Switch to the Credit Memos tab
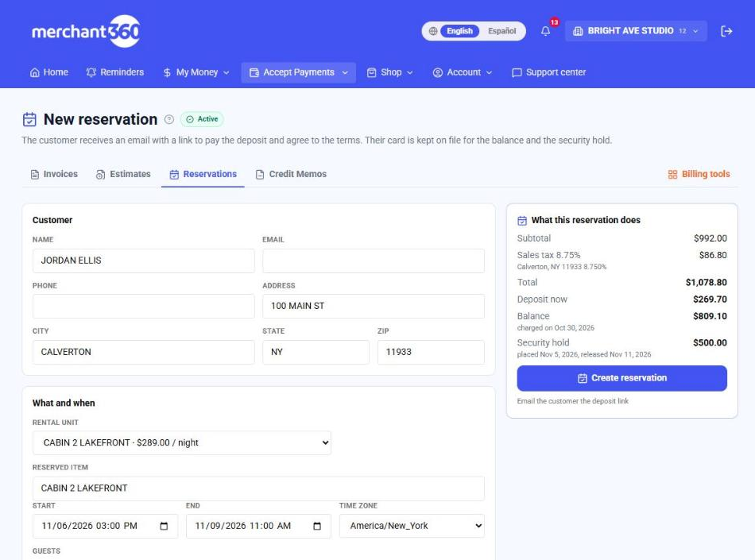Image resolution: width=755 pixels, height=560 pixels. click(291, 175)
